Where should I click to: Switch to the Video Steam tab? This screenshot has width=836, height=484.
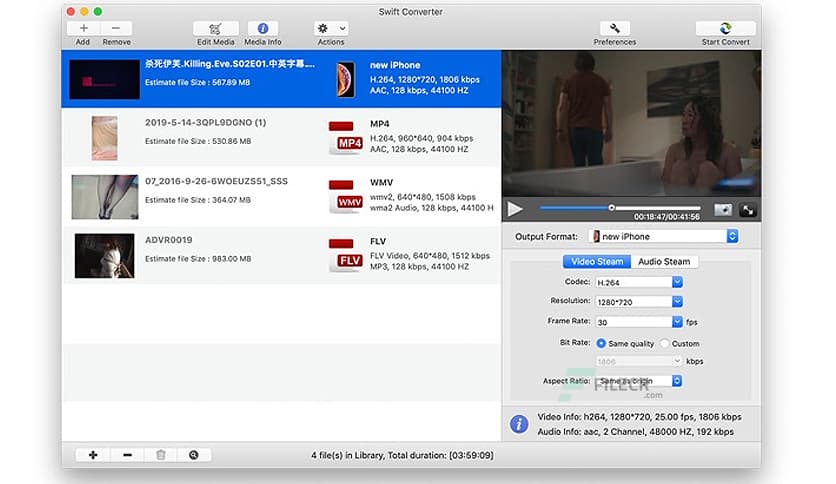(597, 261)
